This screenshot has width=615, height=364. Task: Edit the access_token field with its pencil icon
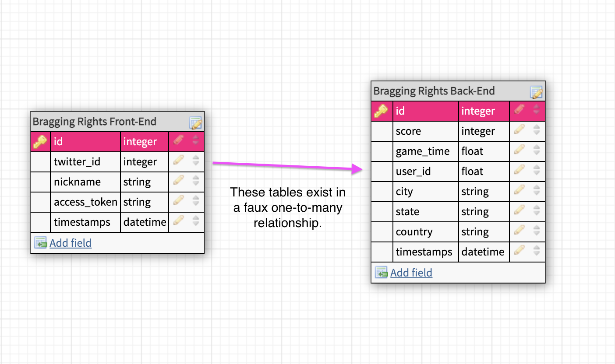click(x=178, y=200)
